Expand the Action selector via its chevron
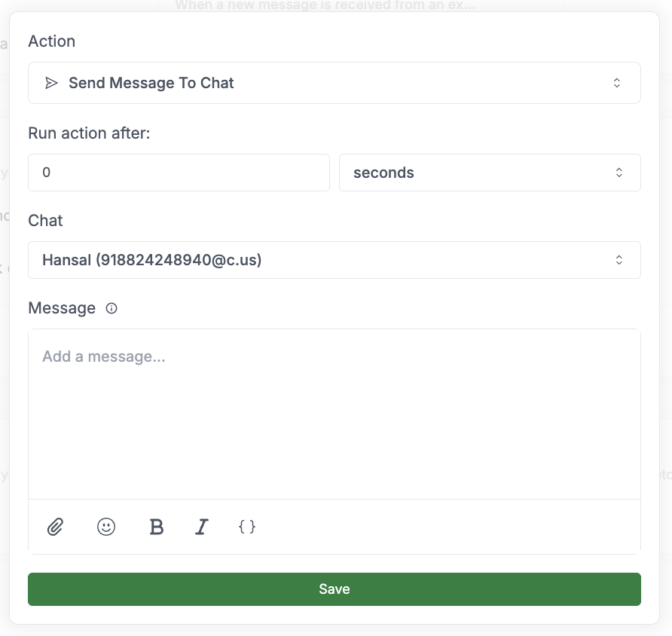The width and height of the screenshot is (672, 636). tap(618, 83)
